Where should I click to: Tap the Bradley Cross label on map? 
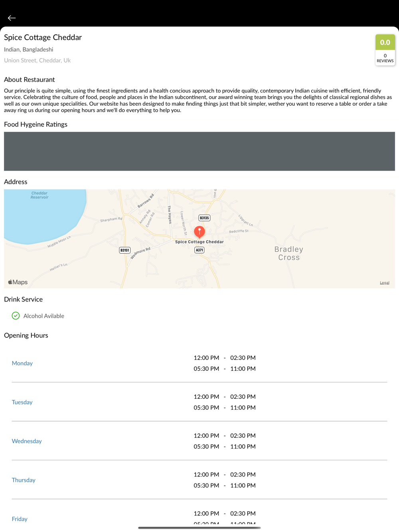coord(289,253)
